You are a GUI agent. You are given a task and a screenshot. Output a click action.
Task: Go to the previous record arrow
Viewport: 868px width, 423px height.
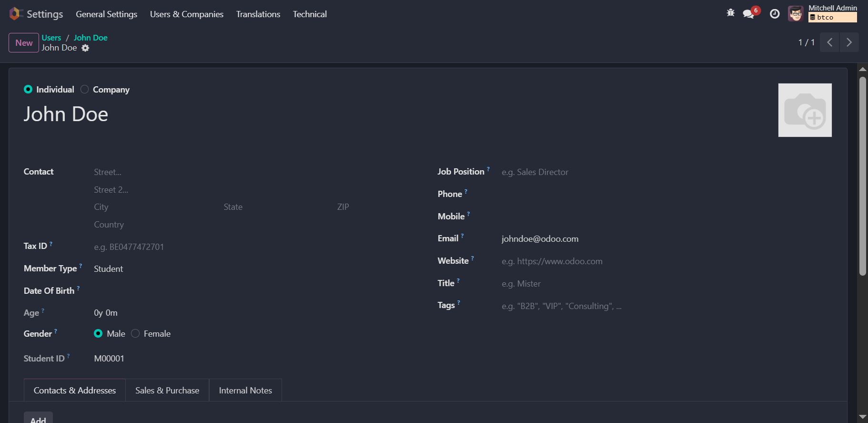click(x=829, y=42)
